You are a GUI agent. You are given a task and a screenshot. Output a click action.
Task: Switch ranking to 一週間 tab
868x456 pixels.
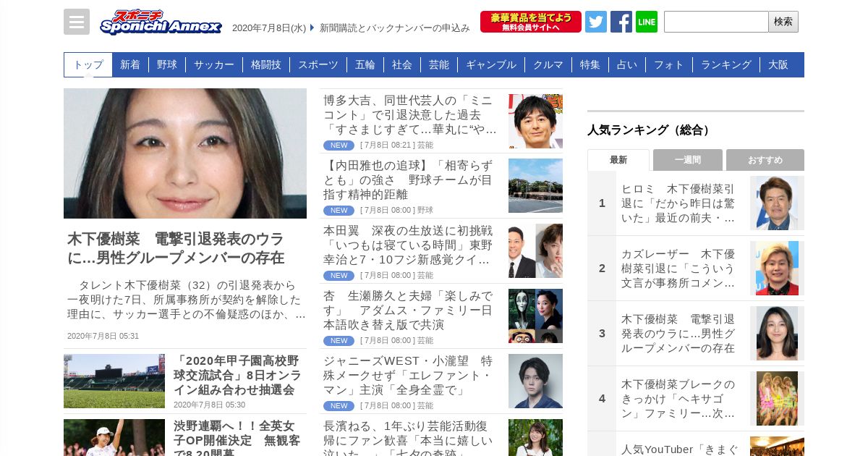[688, 160]
